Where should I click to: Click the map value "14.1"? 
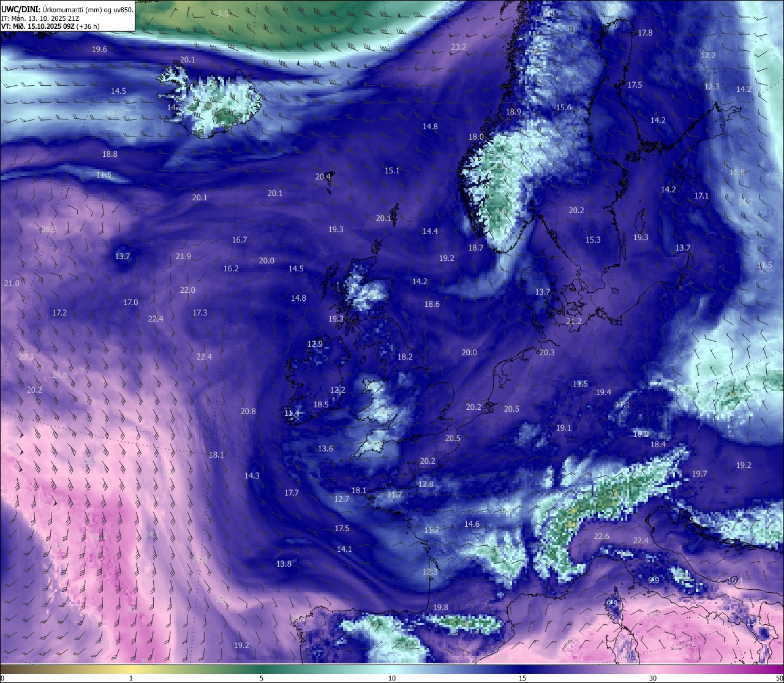(x=344, y=549)
